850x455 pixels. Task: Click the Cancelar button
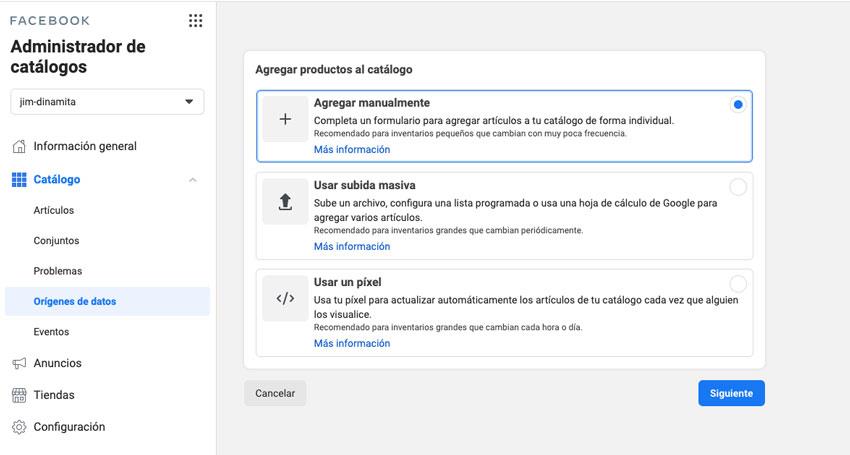coord(275,393)
